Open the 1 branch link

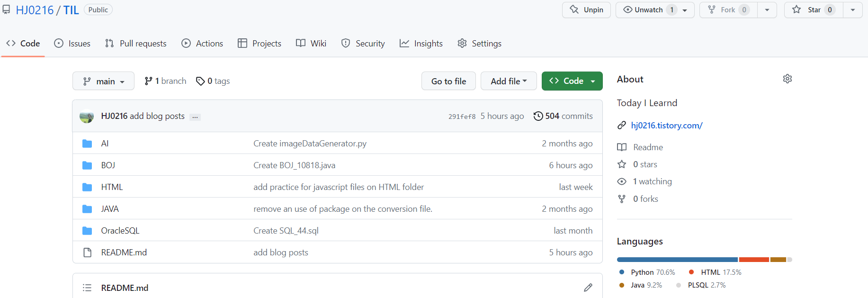(x=165, y=81)
